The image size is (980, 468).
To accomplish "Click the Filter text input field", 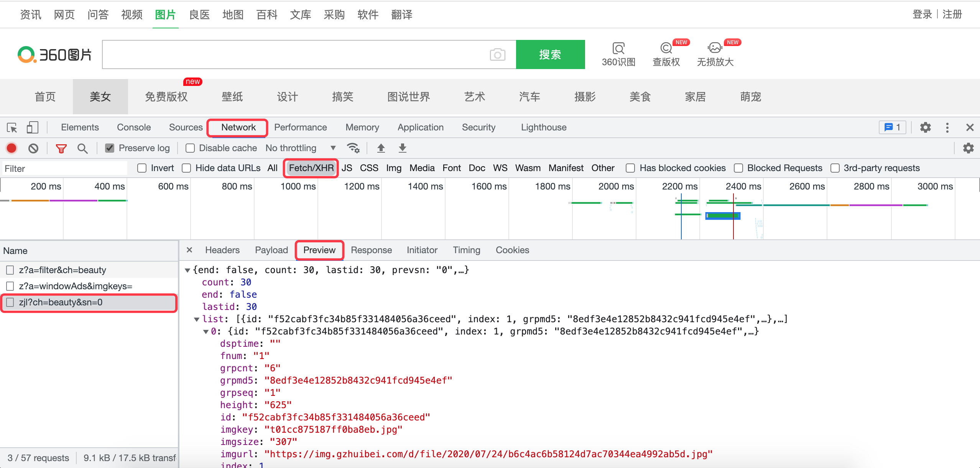I will [64, 168].
